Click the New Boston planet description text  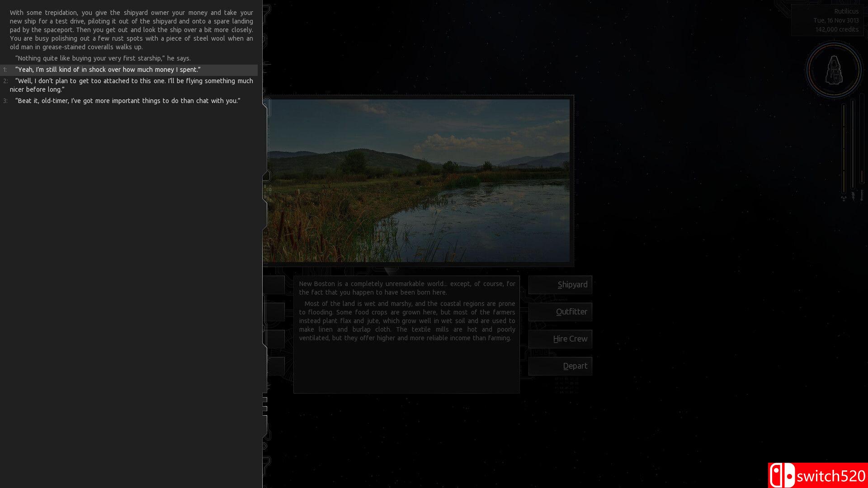[x=407, y=312]
